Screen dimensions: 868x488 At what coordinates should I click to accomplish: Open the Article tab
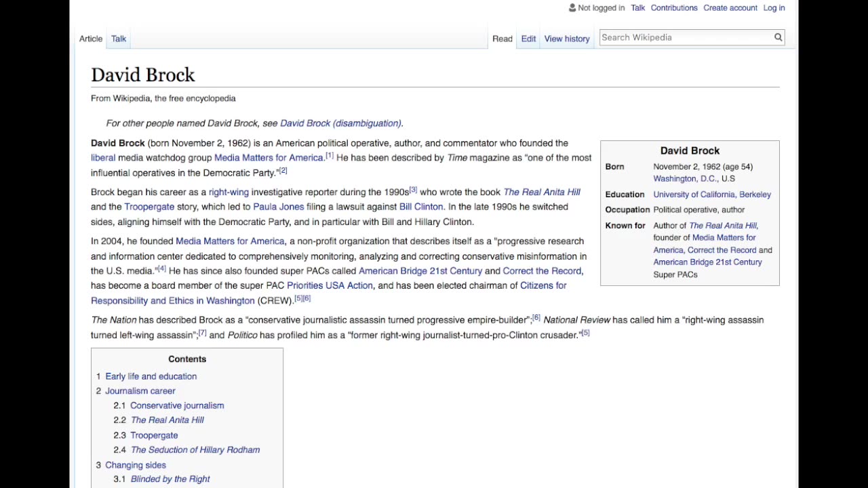coord(91,39)
